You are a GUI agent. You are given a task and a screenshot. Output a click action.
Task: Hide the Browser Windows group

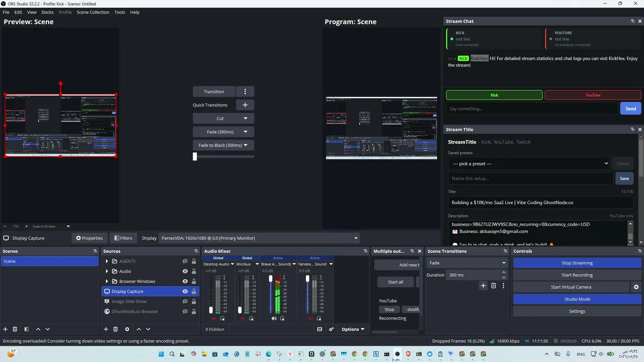click(x=185, y=282)
